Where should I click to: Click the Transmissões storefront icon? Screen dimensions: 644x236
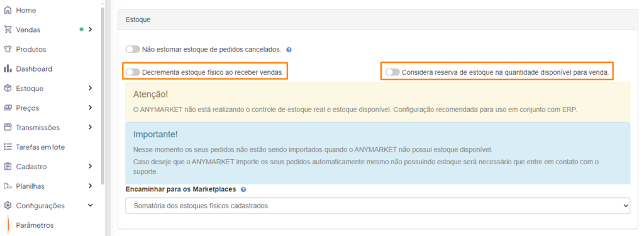point(8,128)
